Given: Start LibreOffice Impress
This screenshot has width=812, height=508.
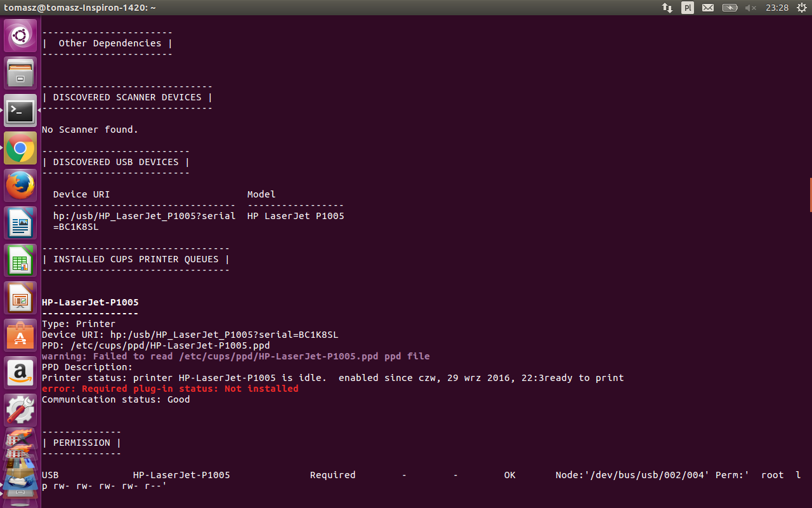Looking at the screenshot, I should (x=20, y=298).
